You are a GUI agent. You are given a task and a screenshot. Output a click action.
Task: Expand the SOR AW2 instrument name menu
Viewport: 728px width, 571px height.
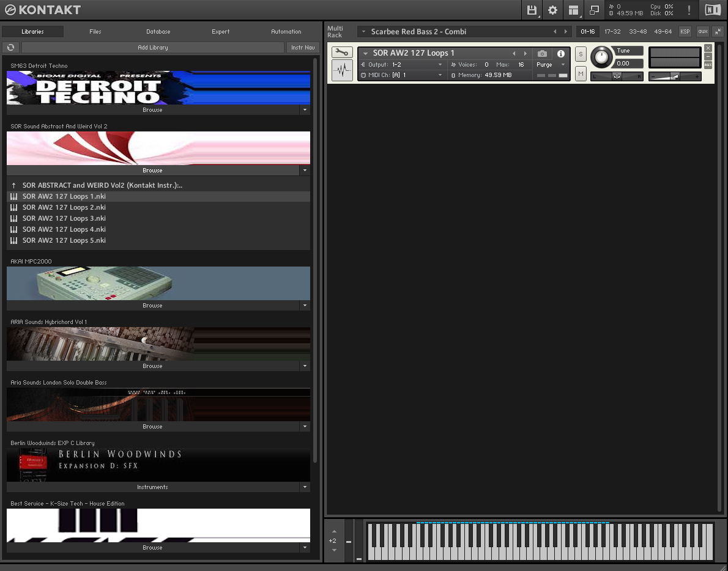365,53
